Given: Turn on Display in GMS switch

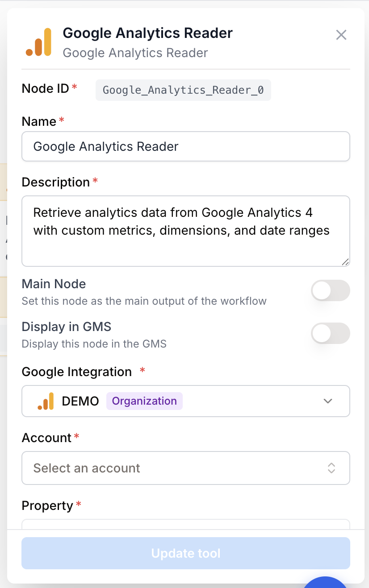Looking at the screenshot, I should [331, 333].
